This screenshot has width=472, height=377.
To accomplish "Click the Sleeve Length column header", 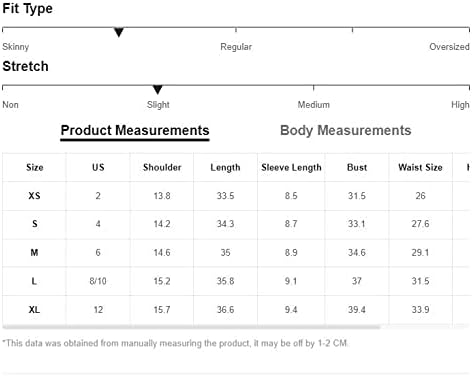I will coord(291,167).
